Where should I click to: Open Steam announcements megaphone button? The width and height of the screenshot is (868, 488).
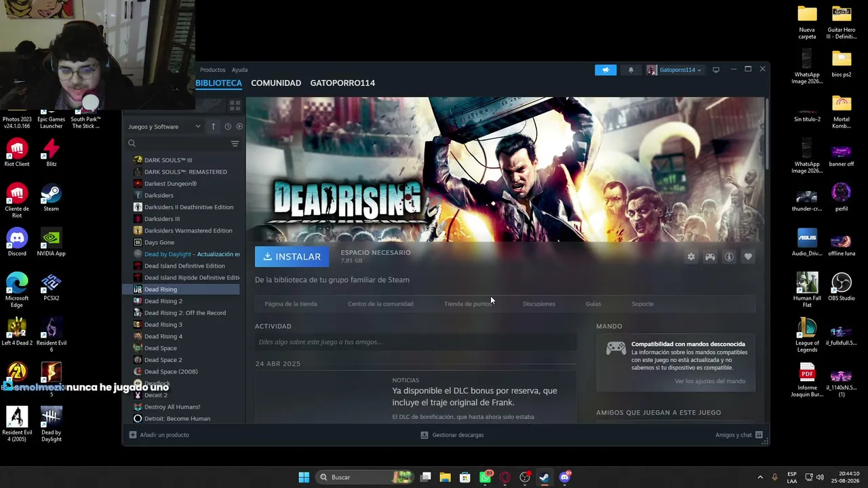606,70
